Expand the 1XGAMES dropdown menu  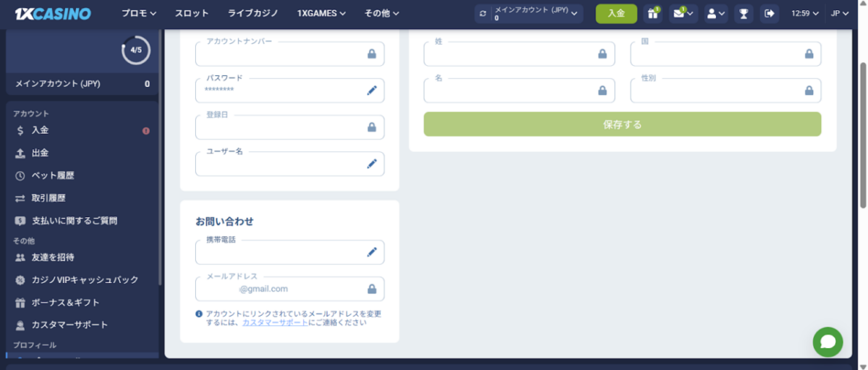(x=321, y=13)
